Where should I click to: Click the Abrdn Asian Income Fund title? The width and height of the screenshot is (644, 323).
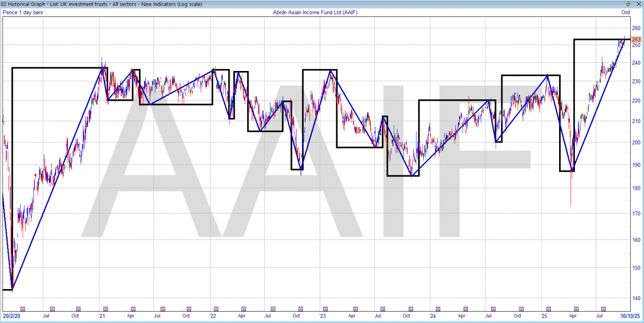click(313, 12)
